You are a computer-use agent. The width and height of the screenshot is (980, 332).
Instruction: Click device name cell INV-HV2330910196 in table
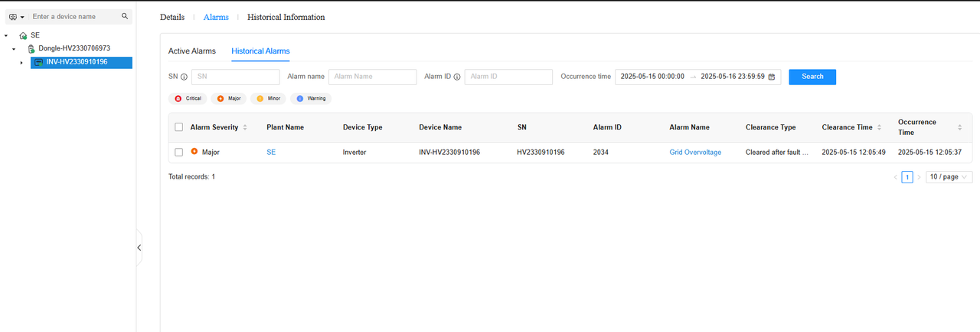[x=449, y=152]
